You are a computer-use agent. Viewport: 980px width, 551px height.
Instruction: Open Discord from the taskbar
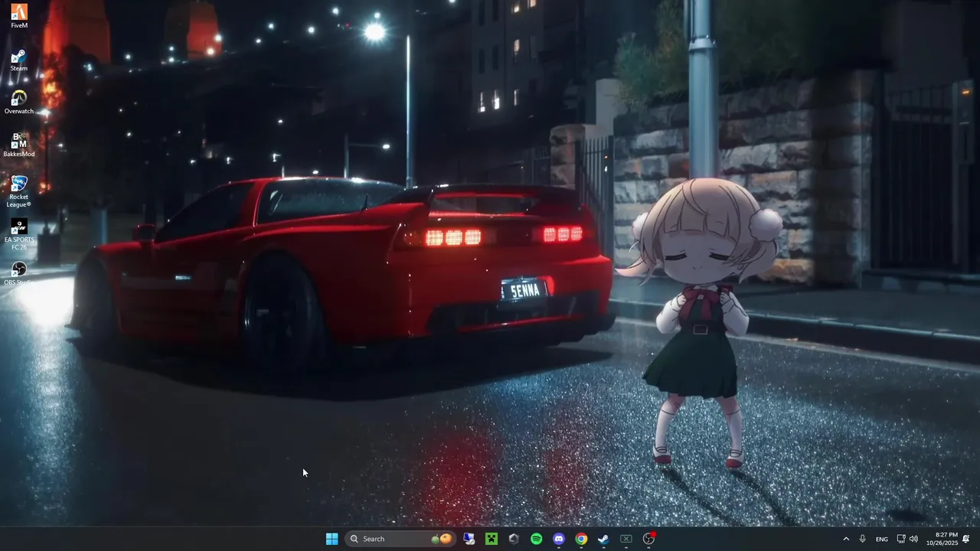(559, 539)
